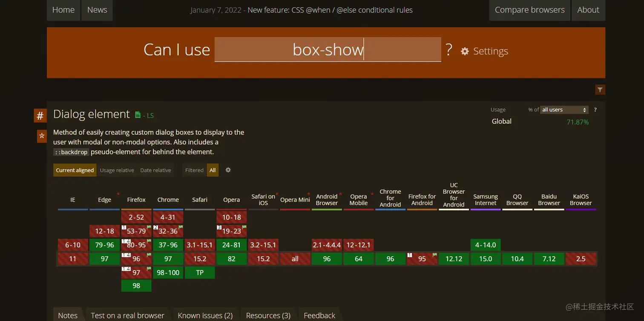Click the Global usage 71.87% value

[x=578, y=122]
